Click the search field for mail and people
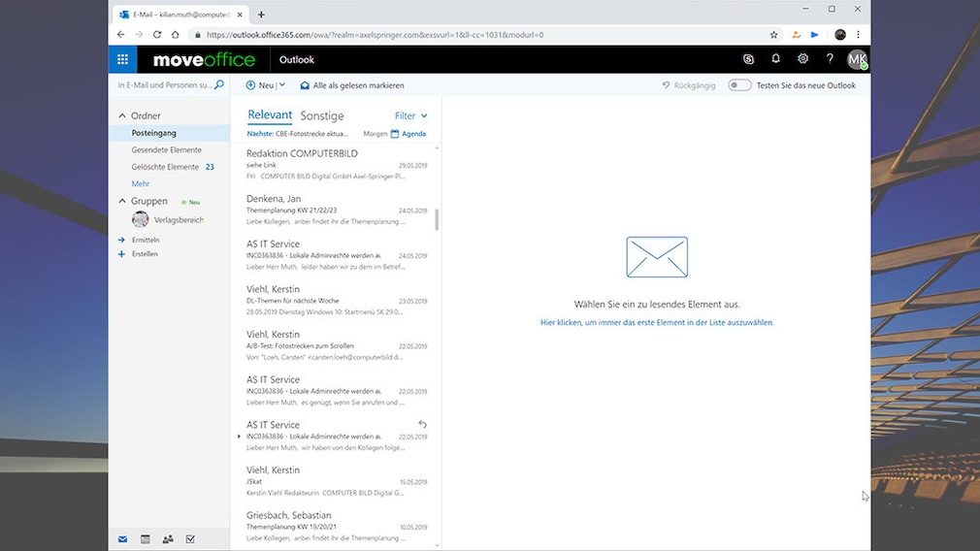The height and width of the screenshot is (551, 980). click(x=164, y=85)
